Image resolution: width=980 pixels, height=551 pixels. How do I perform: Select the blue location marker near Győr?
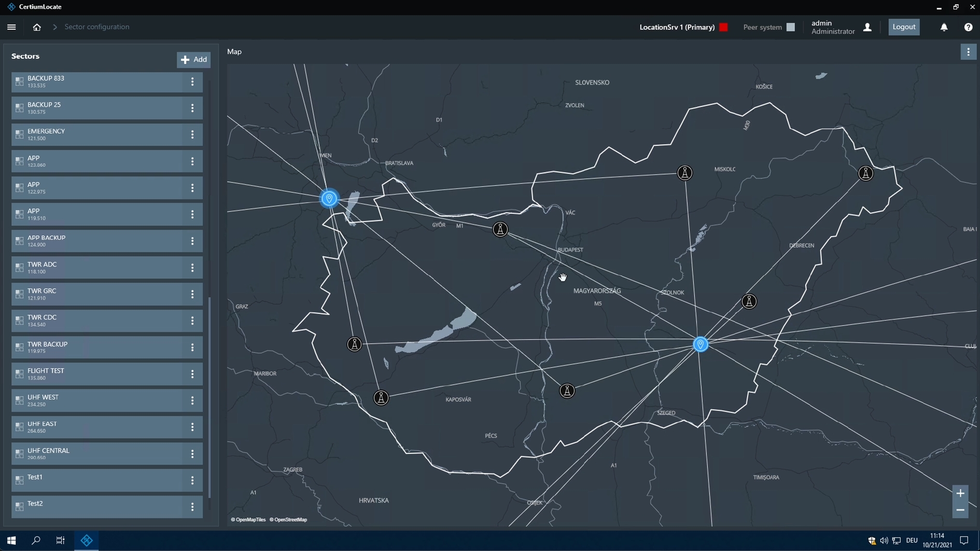[329, 198]
